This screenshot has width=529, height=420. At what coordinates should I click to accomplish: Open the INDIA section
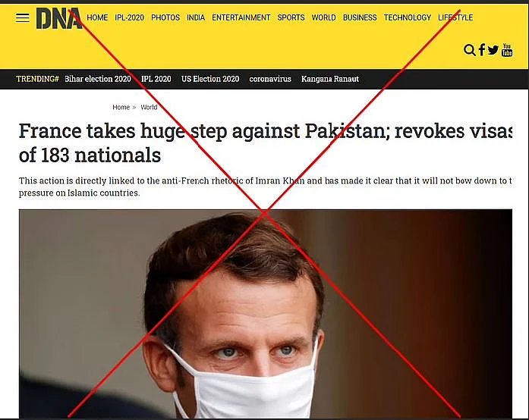(x=196, y=17)
